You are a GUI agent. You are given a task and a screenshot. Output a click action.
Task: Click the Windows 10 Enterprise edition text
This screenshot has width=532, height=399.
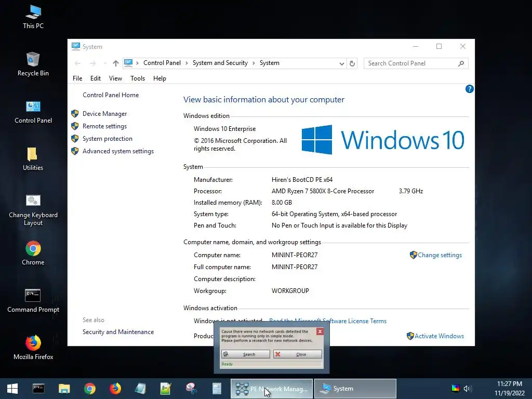[x=224, y=129]
